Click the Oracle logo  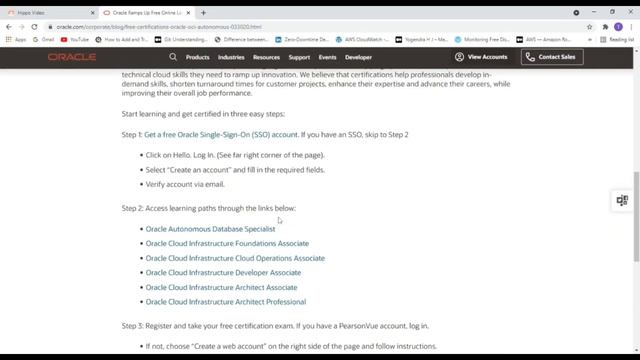[x=72, y=57]
